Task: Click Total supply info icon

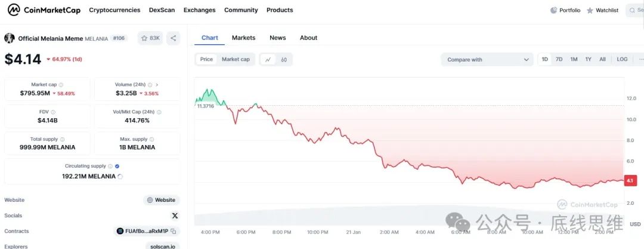Action: tap(62, 140)
